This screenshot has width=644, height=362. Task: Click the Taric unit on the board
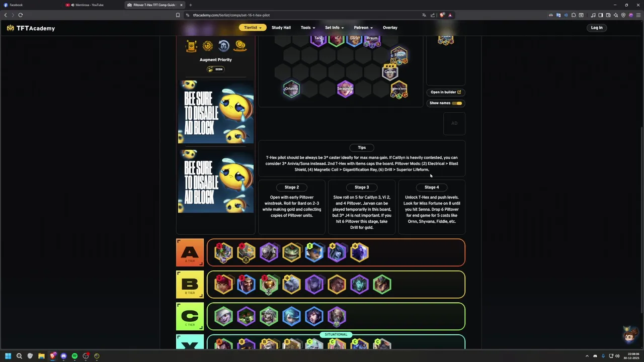[x=318, y=40]
